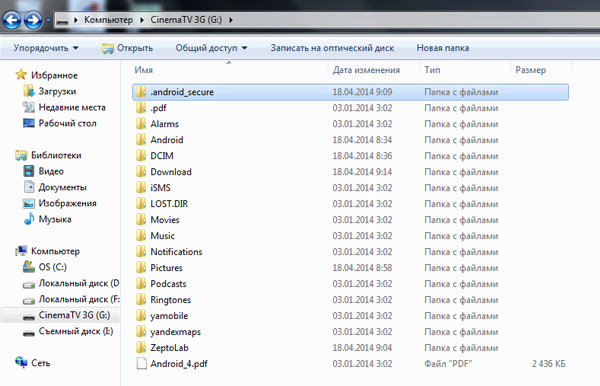Click the Download folder icon
Screen dimensions: 600x386
point(141,172)
